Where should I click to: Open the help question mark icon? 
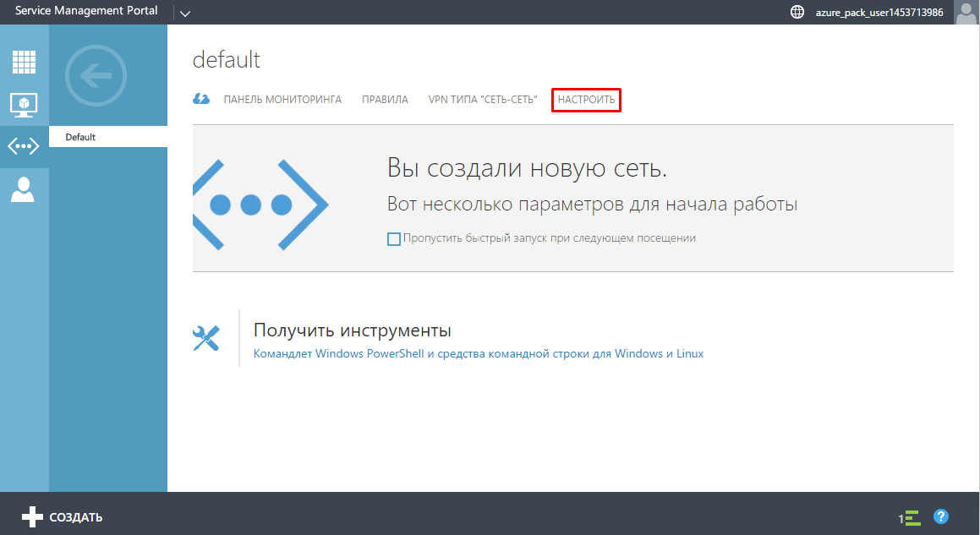tap(941, 516)
